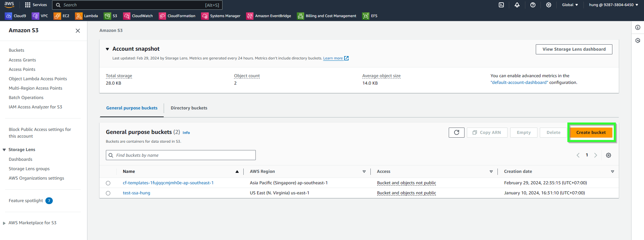Open Billing and Cost Management shortcut
Screen dimensions: 644x240
pyautogui.click(x=327, y=16)
